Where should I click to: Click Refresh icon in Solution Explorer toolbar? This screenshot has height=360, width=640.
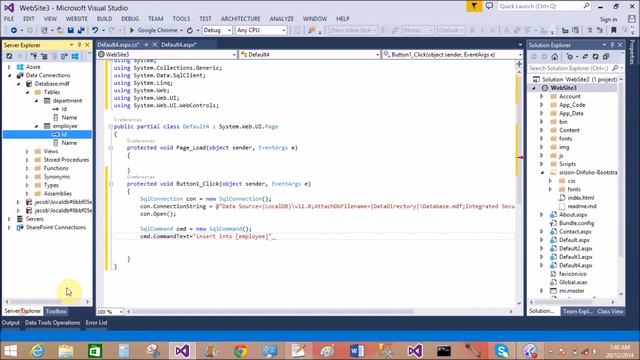(596, 56)
